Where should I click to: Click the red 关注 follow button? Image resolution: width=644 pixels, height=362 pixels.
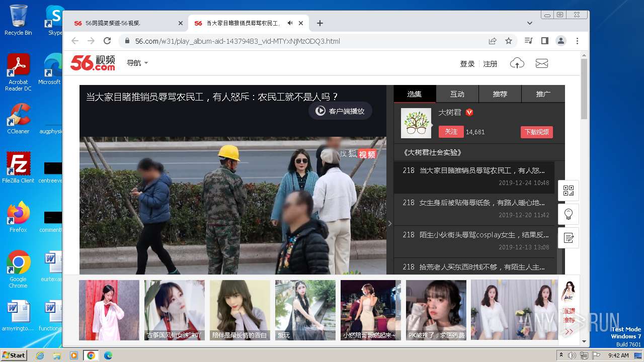[x=451, y=132]
